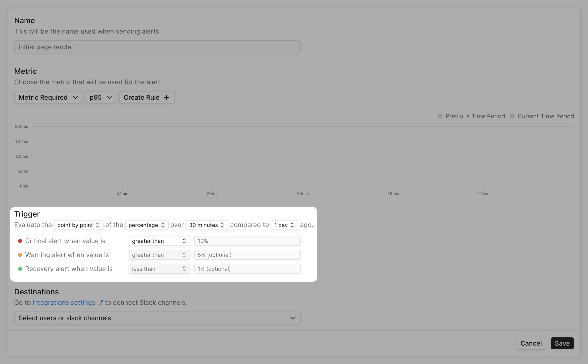
Task: Open the 30 minutes time window menu
Action: 206,225
